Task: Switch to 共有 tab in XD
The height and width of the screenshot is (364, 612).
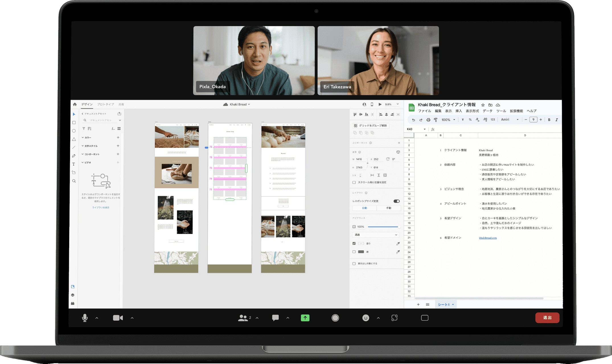Action: (x=121, y=104)
